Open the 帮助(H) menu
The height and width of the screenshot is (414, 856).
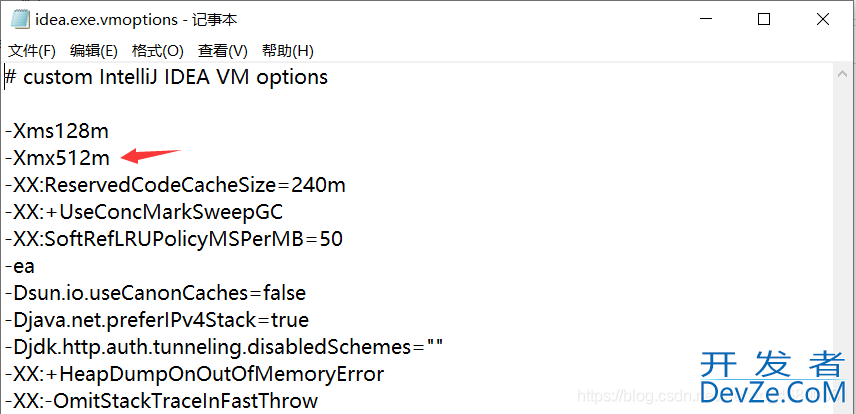click(x=288, y=51)
